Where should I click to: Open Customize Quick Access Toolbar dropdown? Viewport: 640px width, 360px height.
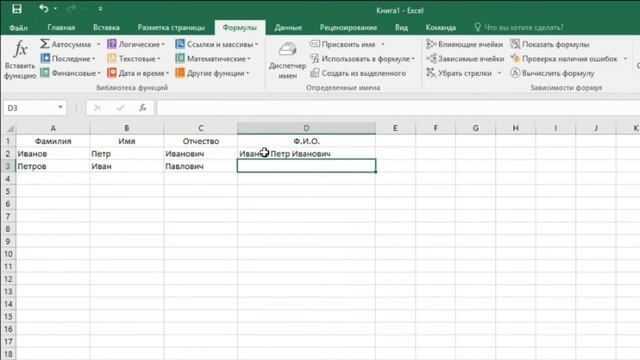click(x=100, y=9)
